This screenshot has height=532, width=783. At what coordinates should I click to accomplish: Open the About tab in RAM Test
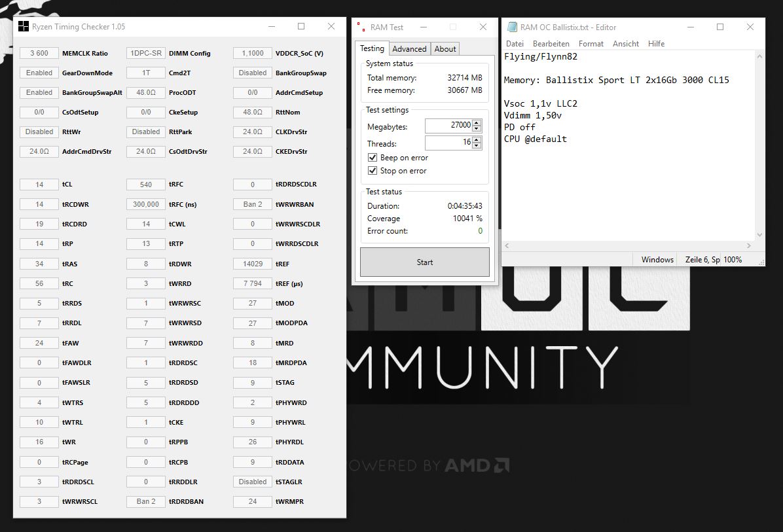click(445, 49)
